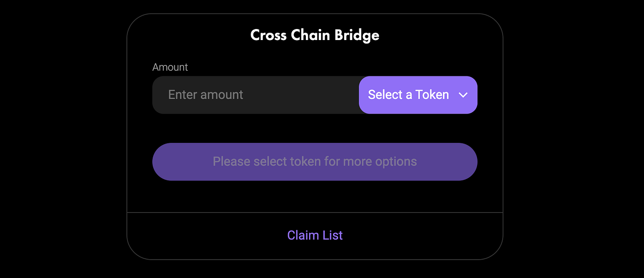Click the purple Claim List text
The image size is (644, 278).
coord(315,235)
